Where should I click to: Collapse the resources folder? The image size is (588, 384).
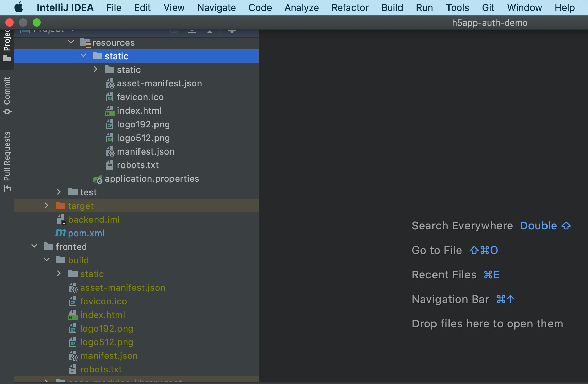pyautogui.click(x=71, y=42)
